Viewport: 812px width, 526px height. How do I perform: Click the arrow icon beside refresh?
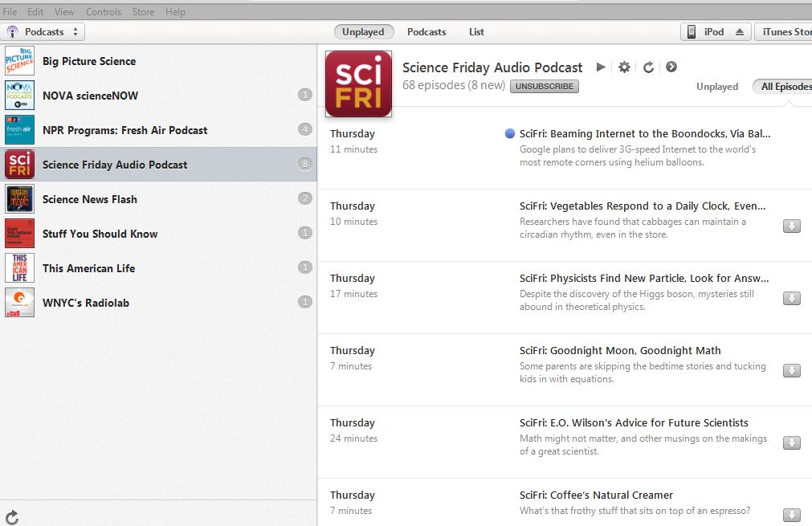[671, 67]
